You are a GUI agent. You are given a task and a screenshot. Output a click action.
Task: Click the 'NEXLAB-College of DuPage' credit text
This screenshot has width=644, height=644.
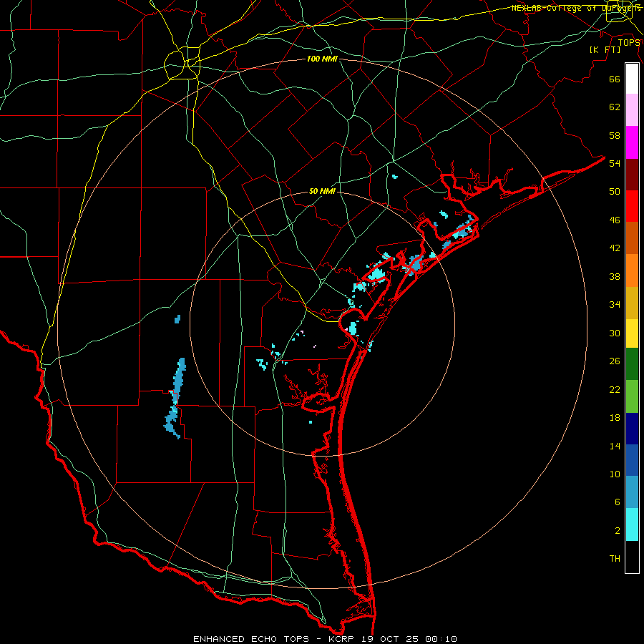click(576, 8)
